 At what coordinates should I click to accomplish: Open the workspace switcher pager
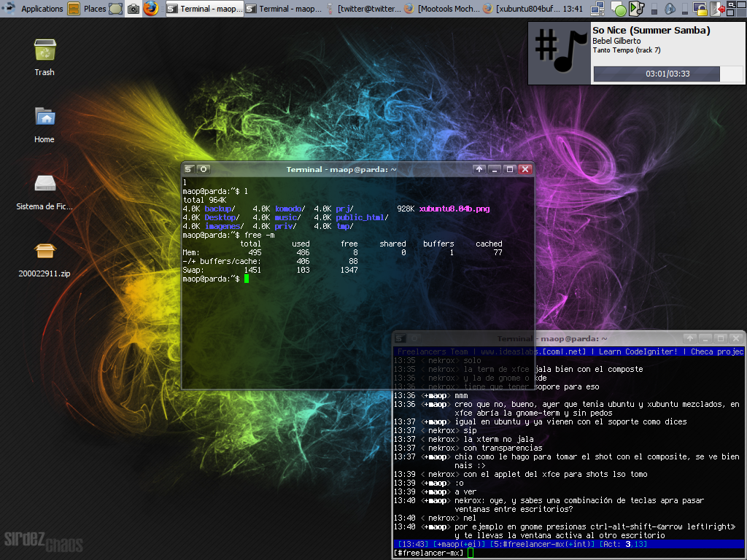pos(737,9)
